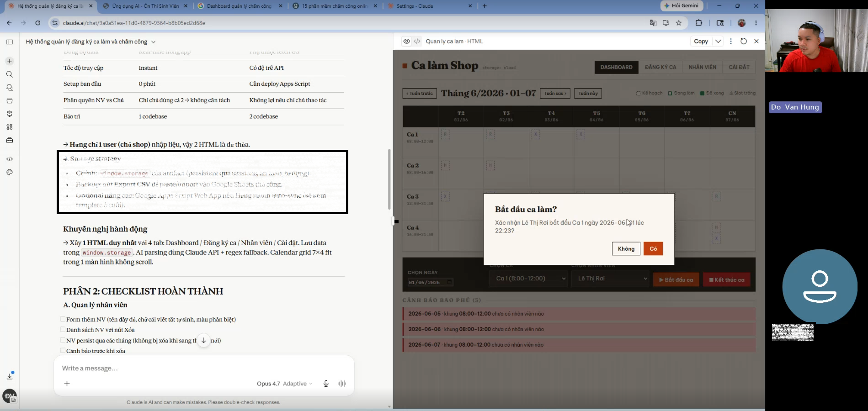The width and height of the screenshot is (868, 411).
Task: Open a new browser tab
Action: point(485,6)
